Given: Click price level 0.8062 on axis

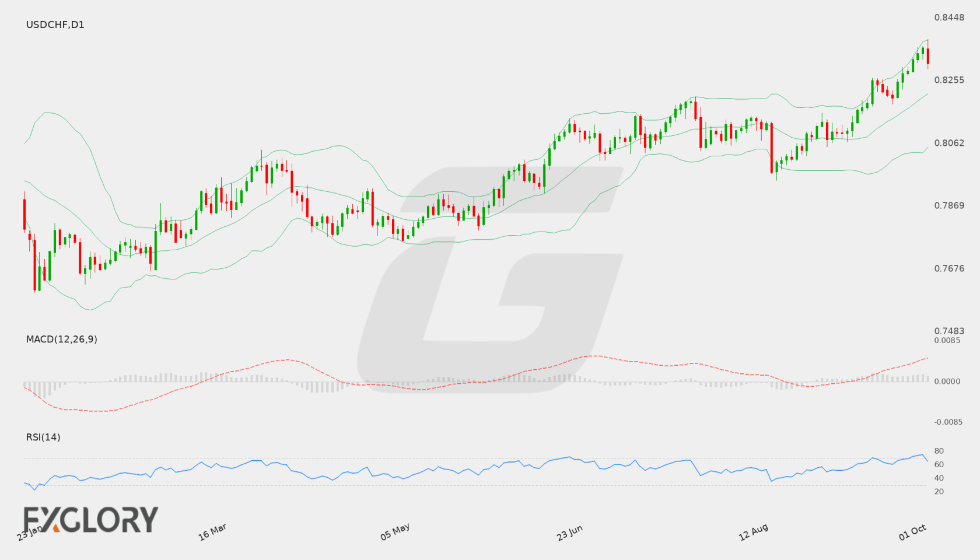Looking at the screenshot, I should (x=949, y=143).
